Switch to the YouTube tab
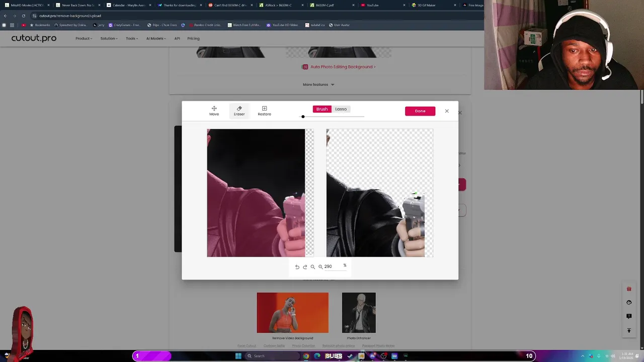Screen dimensions: 644x362 click(382, 5)
